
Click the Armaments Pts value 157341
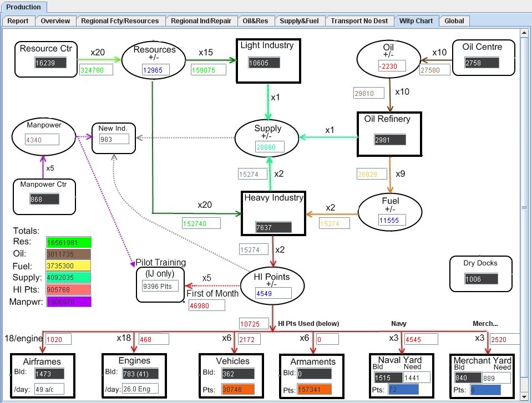click(315, 390)
